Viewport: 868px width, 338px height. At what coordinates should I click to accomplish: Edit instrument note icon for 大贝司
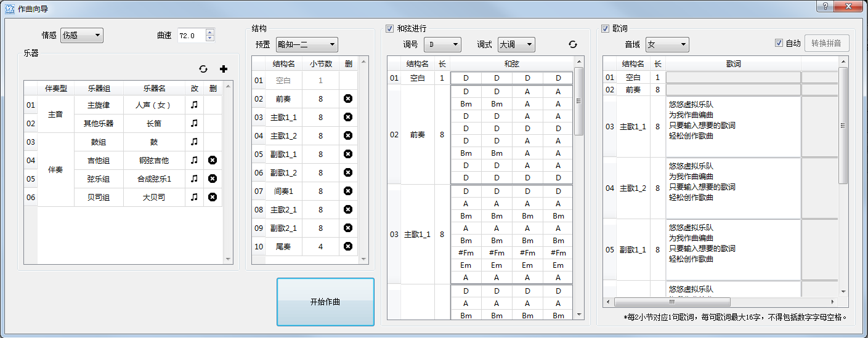(x=194, y=197)
